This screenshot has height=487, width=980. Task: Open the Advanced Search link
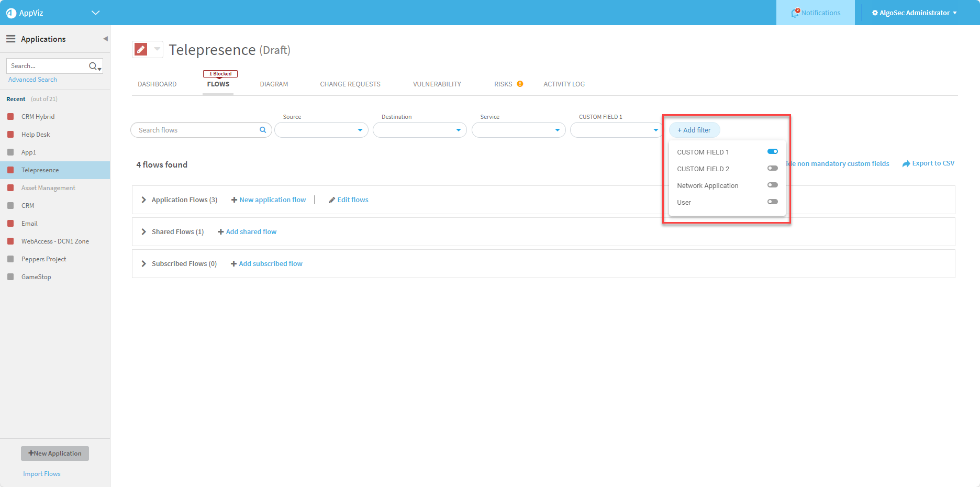tap(32, 80)
